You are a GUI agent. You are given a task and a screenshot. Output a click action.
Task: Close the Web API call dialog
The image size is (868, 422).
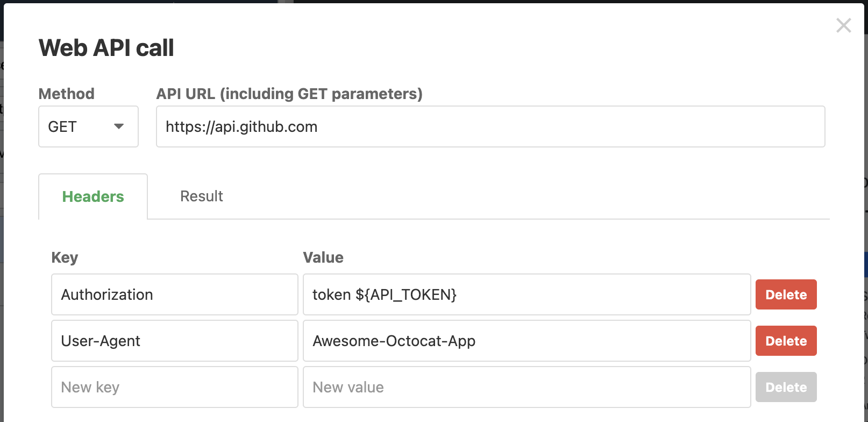point(843,25)
